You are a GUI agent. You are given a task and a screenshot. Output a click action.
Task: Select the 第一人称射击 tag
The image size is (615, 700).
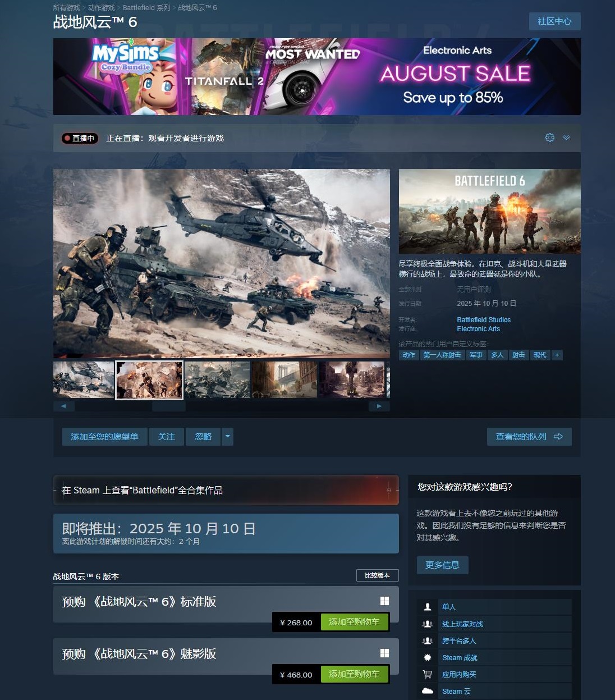(x=442, y=355)
